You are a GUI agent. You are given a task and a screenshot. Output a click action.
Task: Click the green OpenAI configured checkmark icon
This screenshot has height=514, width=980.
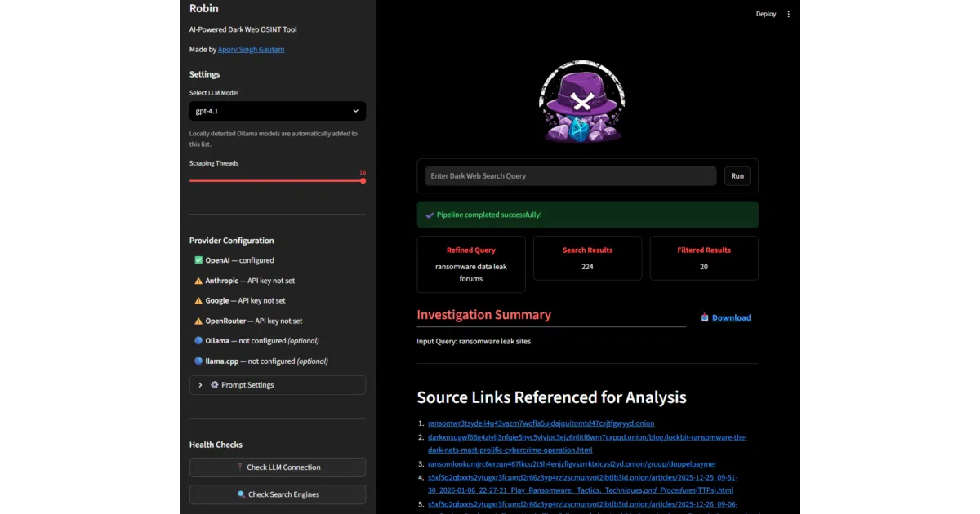[198, 260]
